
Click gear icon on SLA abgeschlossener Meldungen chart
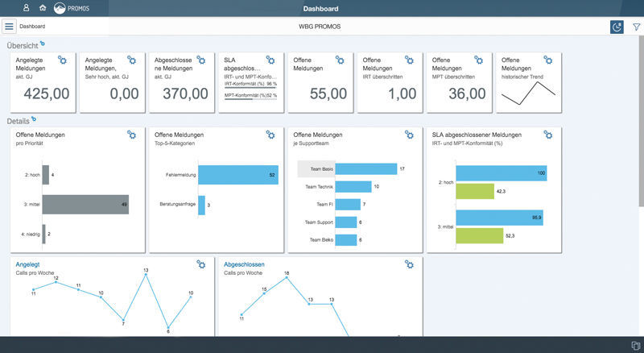(547, 135)
